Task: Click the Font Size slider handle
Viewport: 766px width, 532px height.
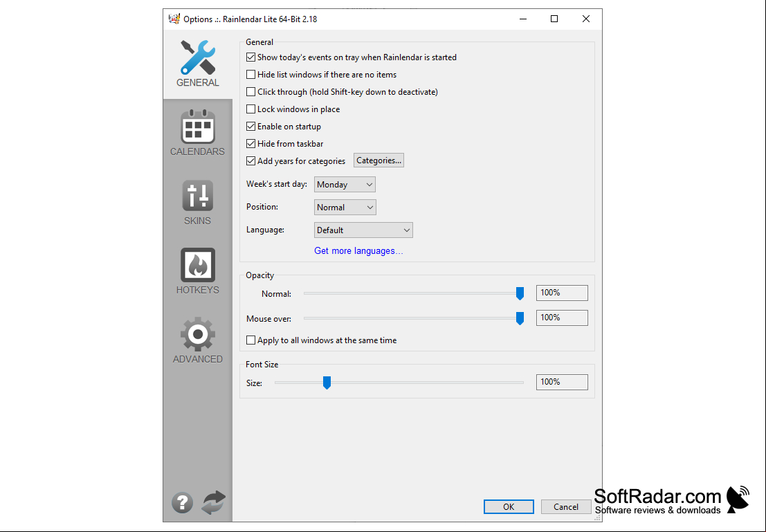Action: [x=327, y=383]
